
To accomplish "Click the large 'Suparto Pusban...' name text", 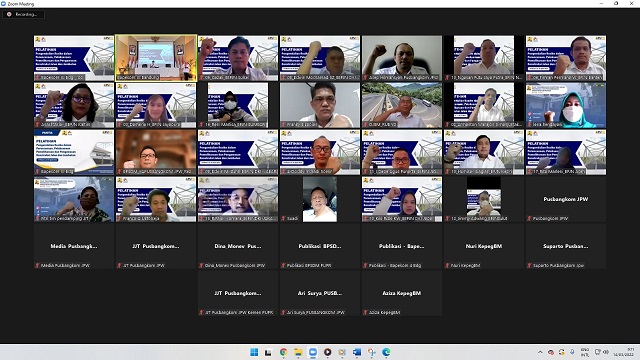I will pyautogui.click(x=566, y=246).
